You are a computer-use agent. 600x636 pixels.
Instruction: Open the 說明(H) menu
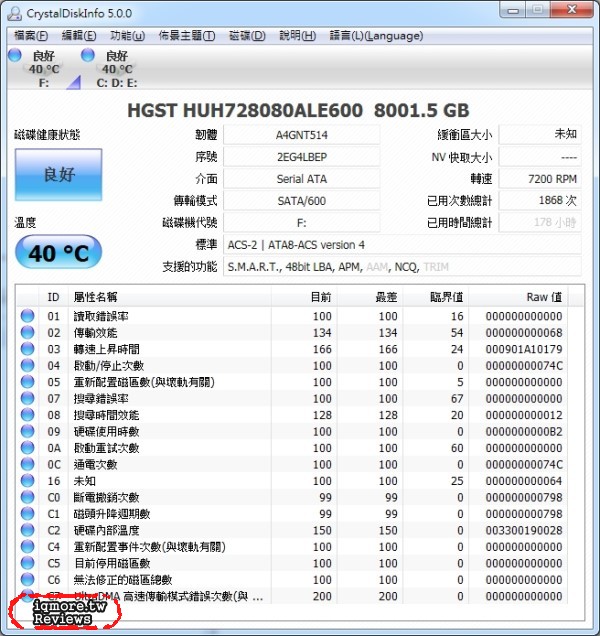(297, 36)
